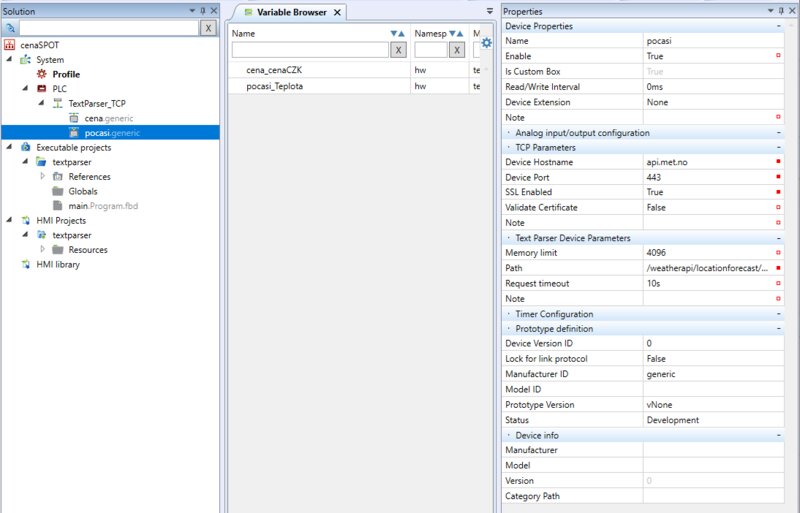Select the PLC node icon

coord(42,89)
